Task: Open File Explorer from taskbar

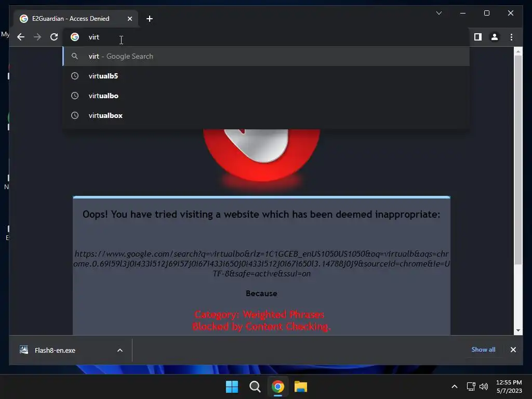Action: [x=301, y=387]
